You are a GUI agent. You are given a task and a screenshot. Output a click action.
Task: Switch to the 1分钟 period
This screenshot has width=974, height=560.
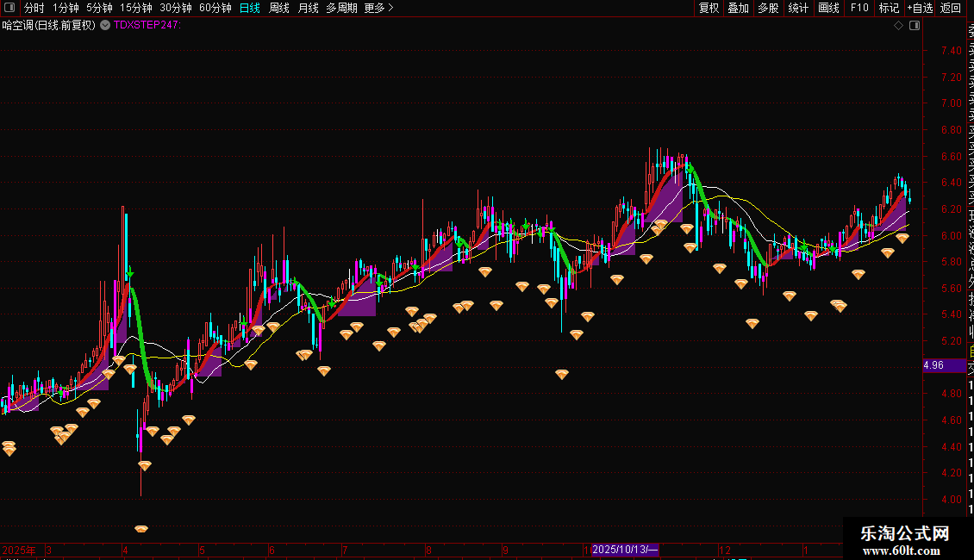point(66,8)
